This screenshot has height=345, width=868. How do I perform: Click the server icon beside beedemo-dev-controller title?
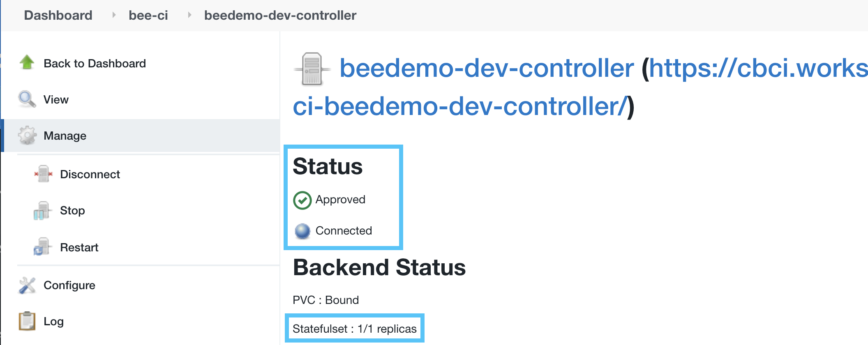312,68
